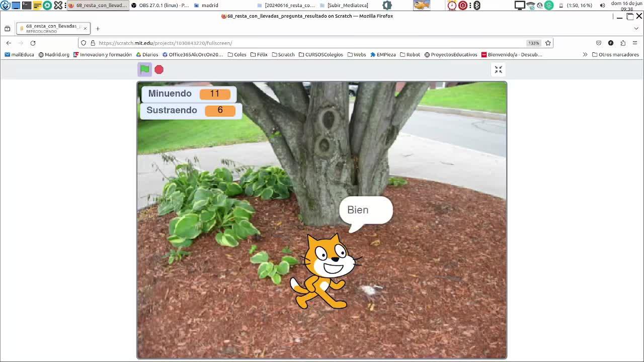Open the Firefox account icon
This screenshot has height=362, width=644.
611,43
